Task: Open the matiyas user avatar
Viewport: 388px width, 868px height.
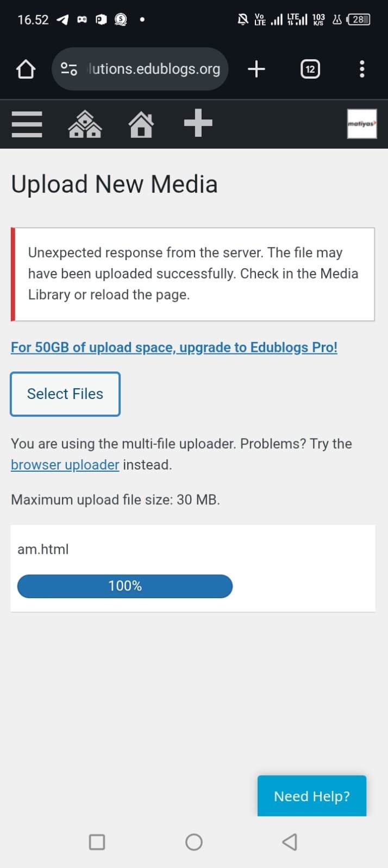Action: pos(362,124)
